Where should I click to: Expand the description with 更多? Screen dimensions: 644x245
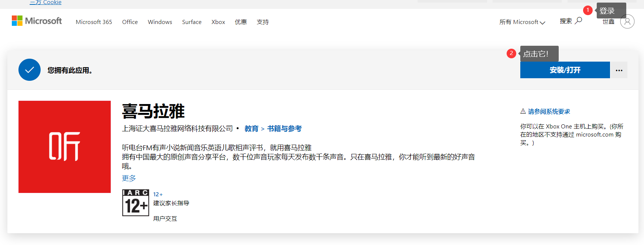(x=129, y=178)
